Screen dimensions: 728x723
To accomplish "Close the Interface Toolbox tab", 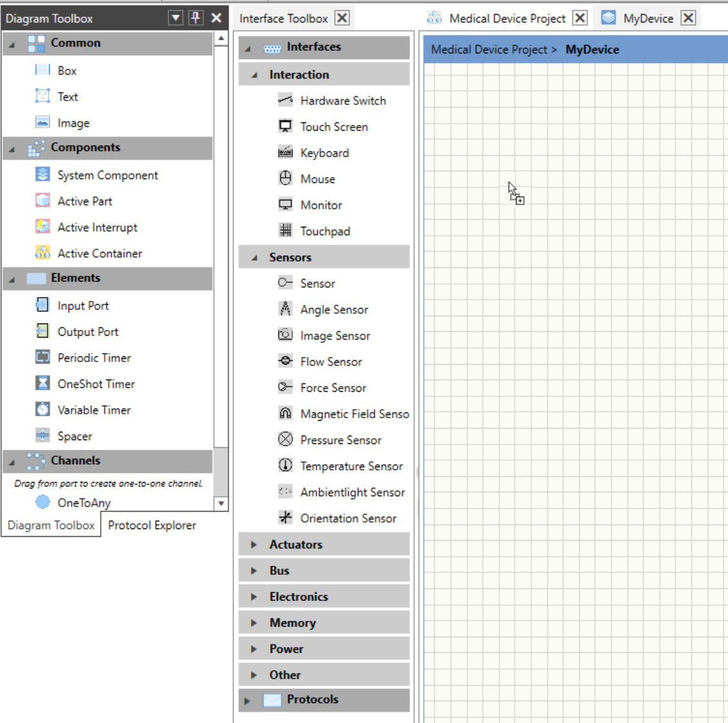I will (x=342, y=18).
